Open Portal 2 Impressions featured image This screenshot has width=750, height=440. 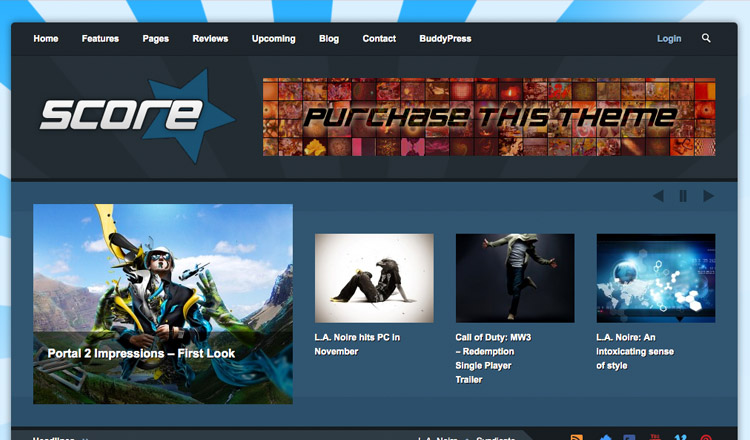pos(163,303)
